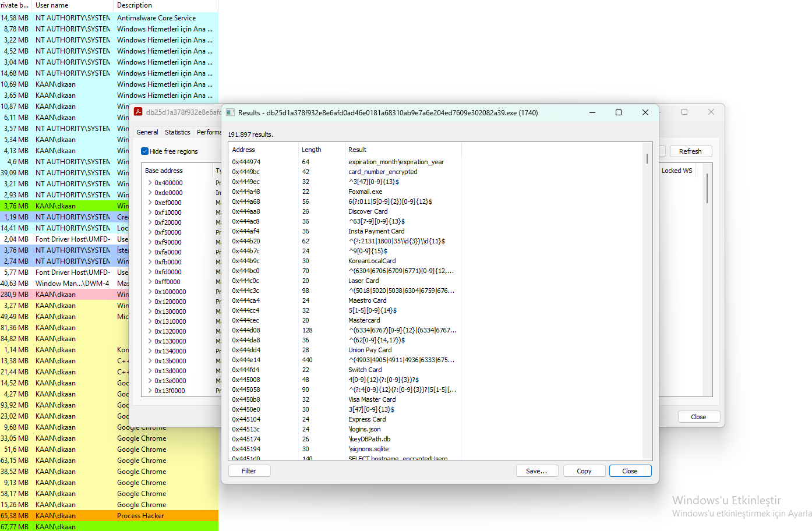Click Close button of the properties window
The image size is (812, 531).
[699, 417]
